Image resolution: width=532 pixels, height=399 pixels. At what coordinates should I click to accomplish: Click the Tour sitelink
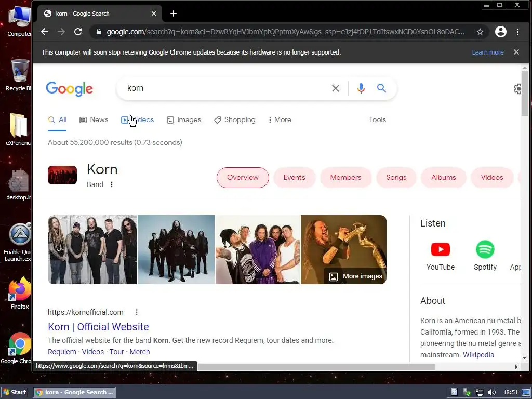116,352
